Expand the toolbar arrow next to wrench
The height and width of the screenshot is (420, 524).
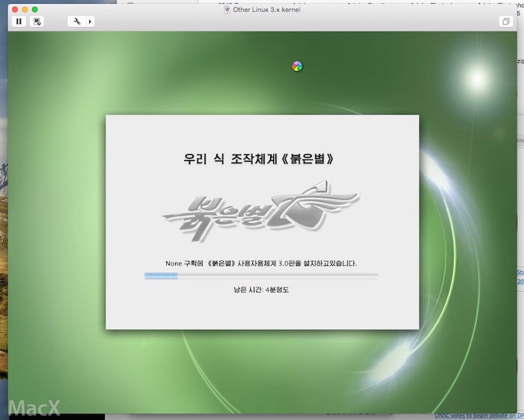[x=91, y=22]
